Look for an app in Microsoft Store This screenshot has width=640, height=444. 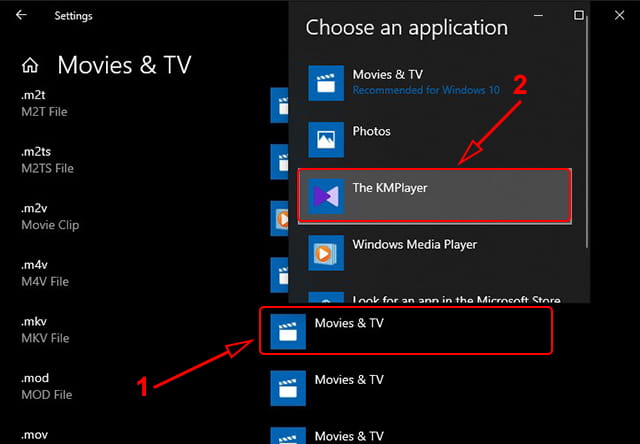435,296
